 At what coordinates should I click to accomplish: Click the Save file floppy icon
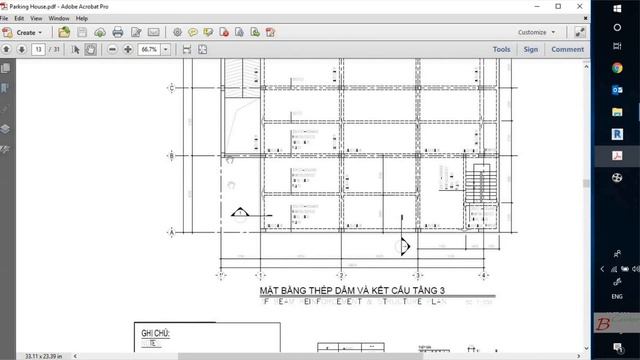click(82, 32)
